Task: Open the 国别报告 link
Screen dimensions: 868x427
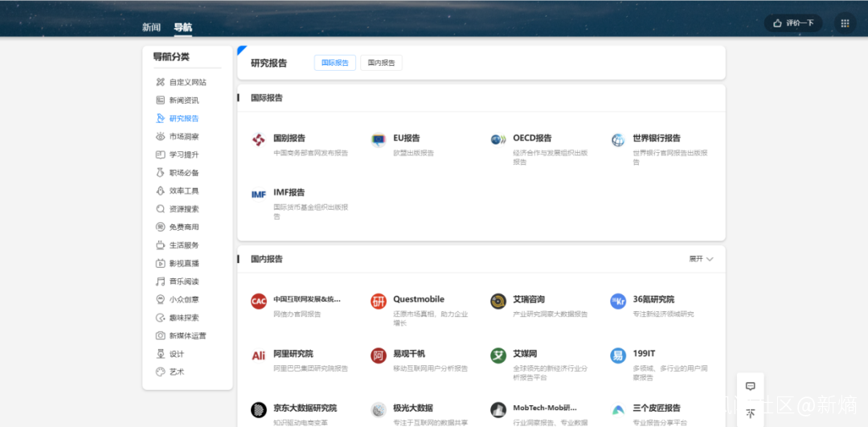Action: [289, 138]
